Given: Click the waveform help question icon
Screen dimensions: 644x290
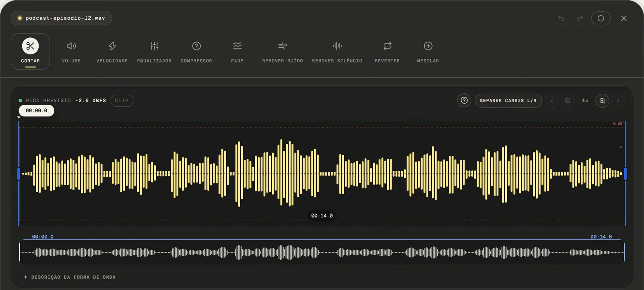Looking at the screenshot, I should (464, 100).
